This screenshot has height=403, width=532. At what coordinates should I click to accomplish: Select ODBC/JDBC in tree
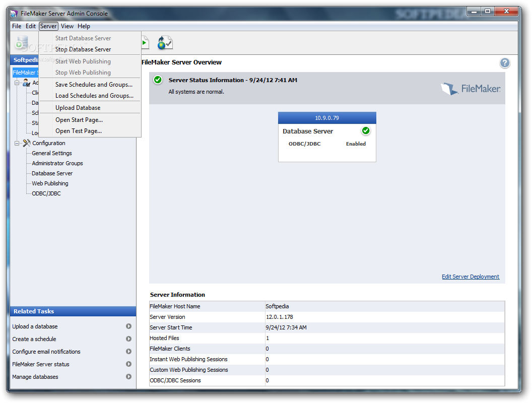click(x=46, y=193)
